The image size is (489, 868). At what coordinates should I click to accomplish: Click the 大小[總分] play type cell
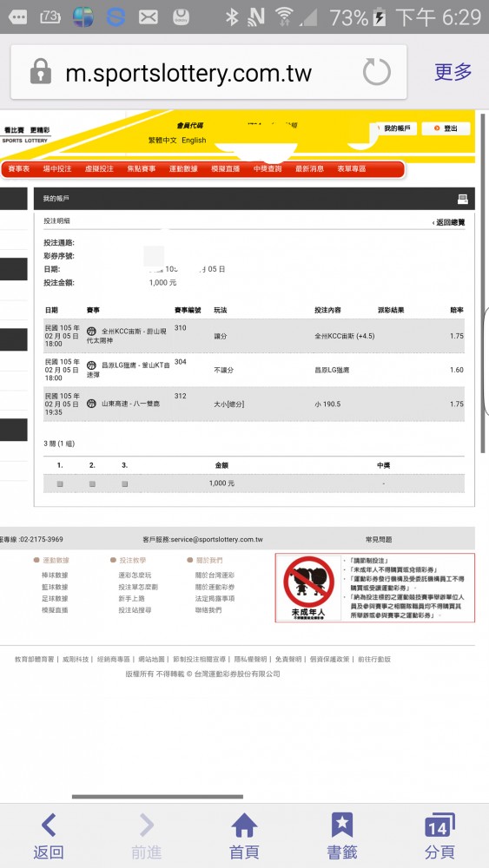(229, 404)
